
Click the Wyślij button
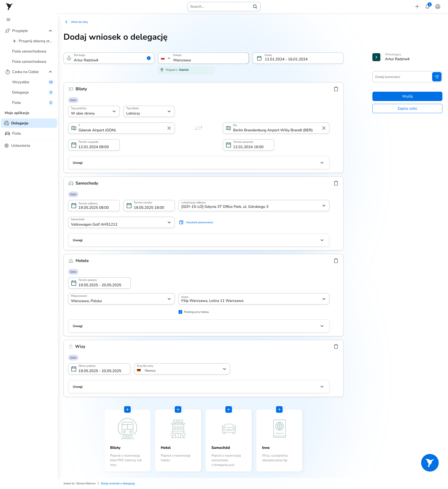pyautogui.click(x=407, y=96)
